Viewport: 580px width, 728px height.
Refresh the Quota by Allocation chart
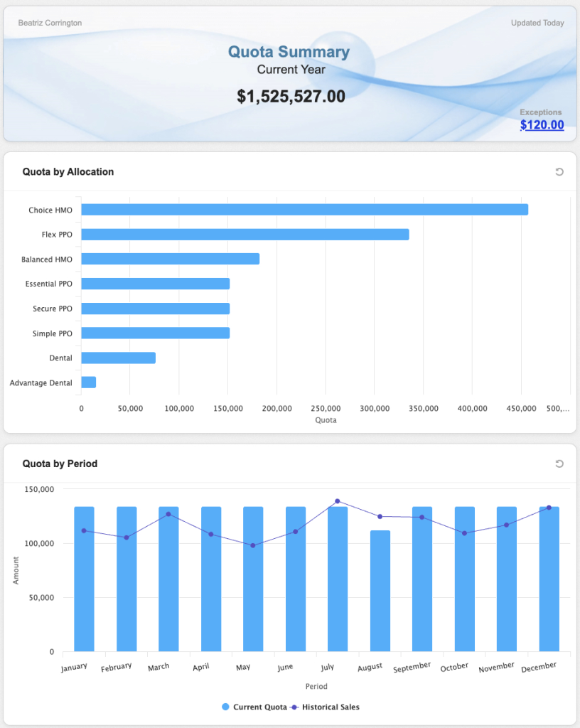559,172
